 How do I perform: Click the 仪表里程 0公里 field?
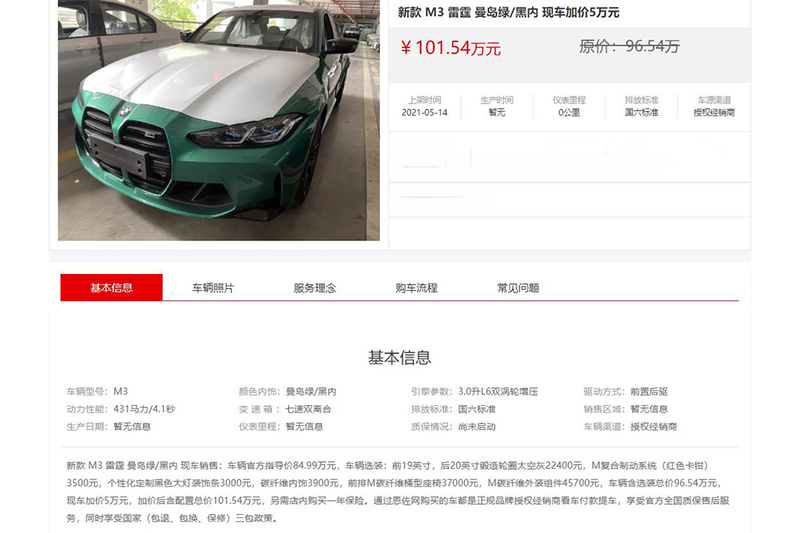click(x=569, y=106)
